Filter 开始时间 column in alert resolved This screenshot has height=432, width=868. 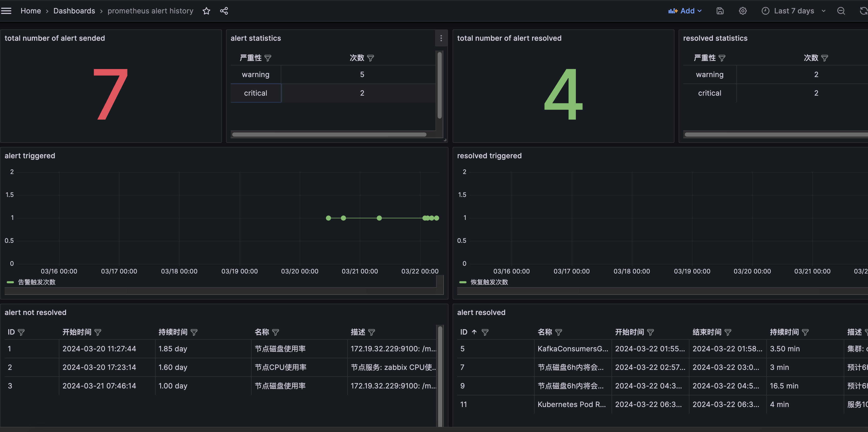[x=650, y=332]
